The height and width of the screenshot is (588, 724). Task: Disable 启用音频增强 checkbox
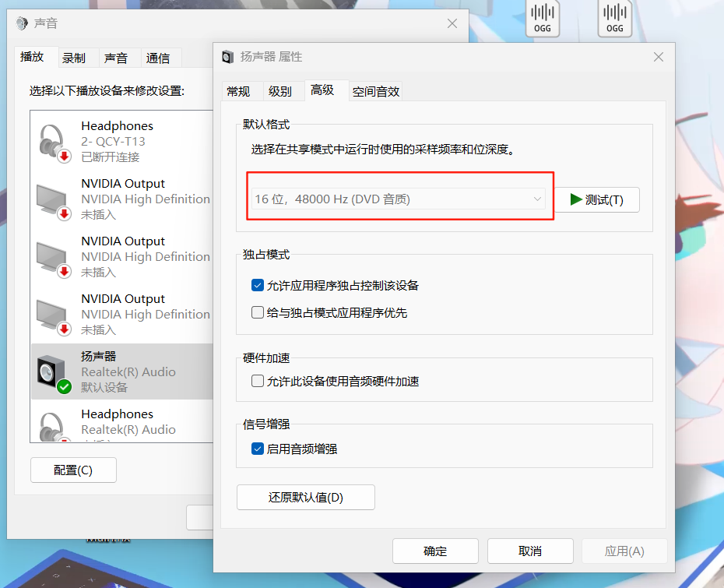(257, 449)
